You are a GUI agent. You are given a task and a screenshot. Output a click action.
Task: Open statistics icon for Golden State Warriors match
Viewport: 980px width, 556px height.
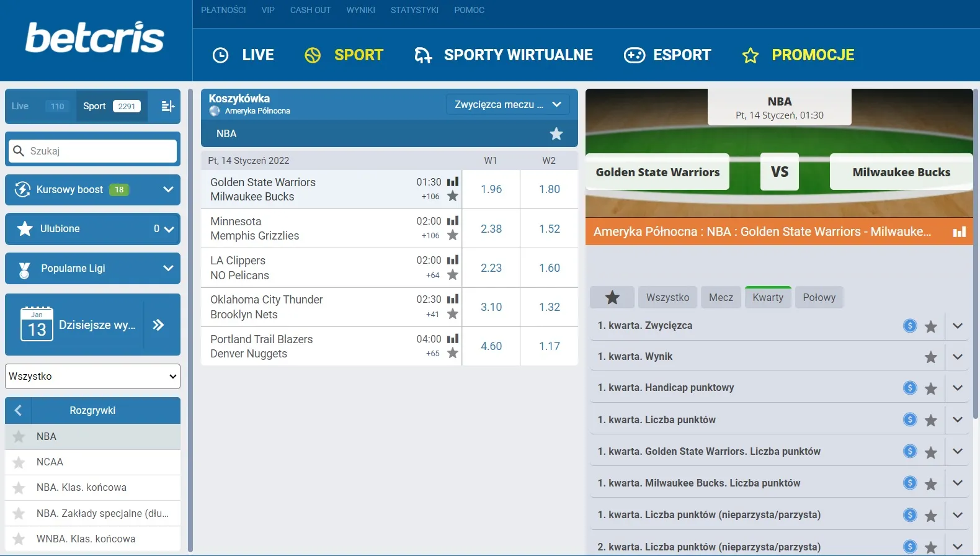pyautogui.click(x=453, y=182)
